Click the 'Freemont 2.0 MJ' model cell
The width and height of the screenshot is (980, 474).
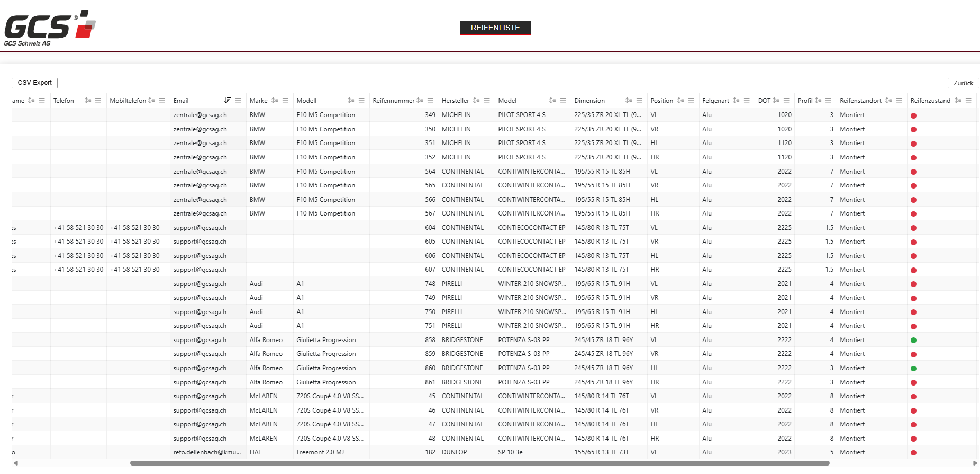coord(331,452)
